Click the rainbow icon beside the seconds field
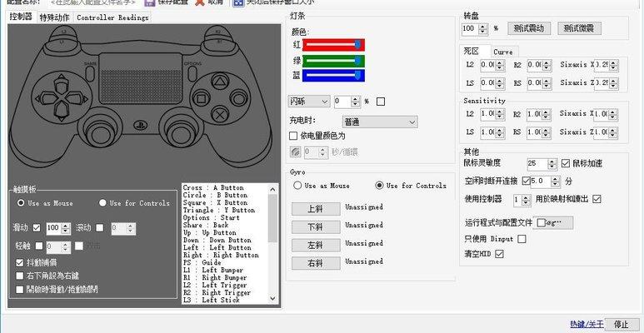The image size is (644, 333). [x=295, y=152]
